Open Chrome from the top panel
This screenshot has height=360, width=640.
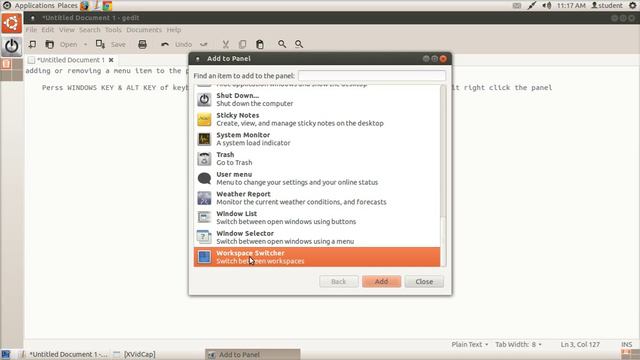click(x=107, y=5)
